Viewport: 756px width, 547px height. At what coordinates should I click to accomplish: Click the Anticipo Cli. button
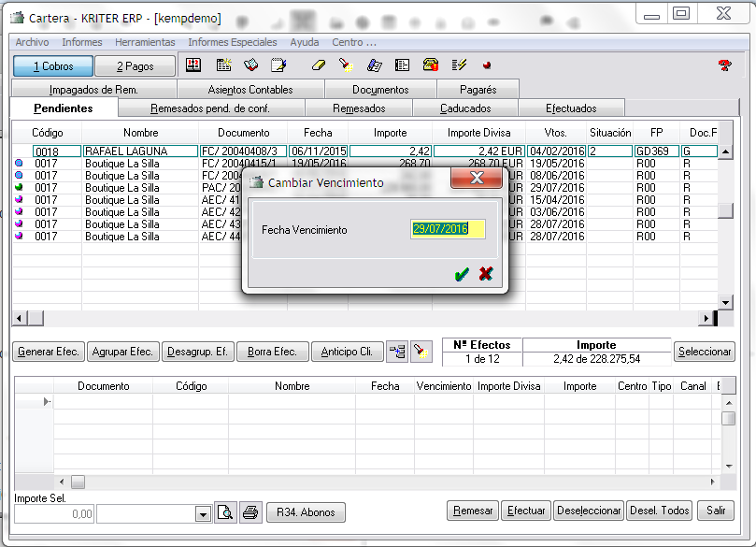pos(347,352)
